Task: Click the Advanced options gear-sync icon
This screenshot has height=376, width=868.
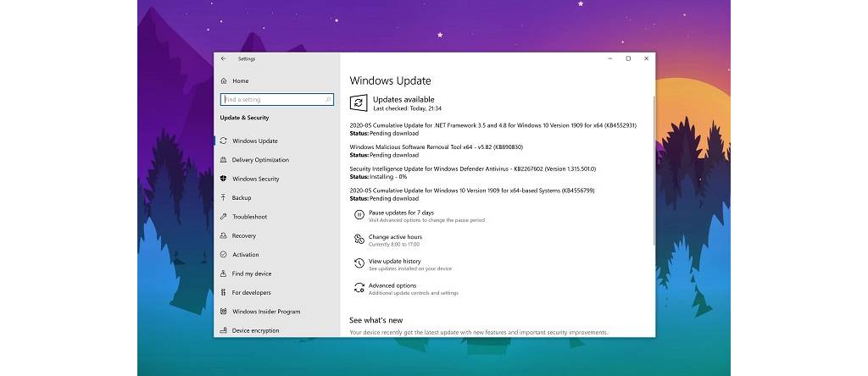Action: click(x=359, y=288)
